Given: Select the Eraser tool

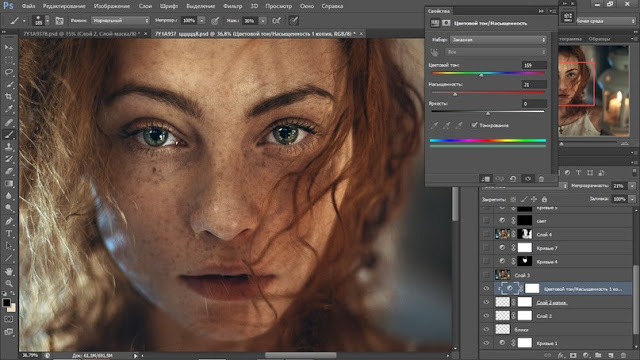Looking at the screenshot, I should coord(9,171).
